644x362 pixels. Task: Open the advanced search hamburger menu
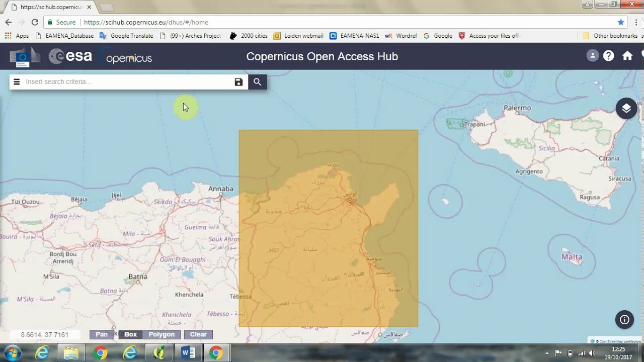pyautogui.click(x=17, y=82)
